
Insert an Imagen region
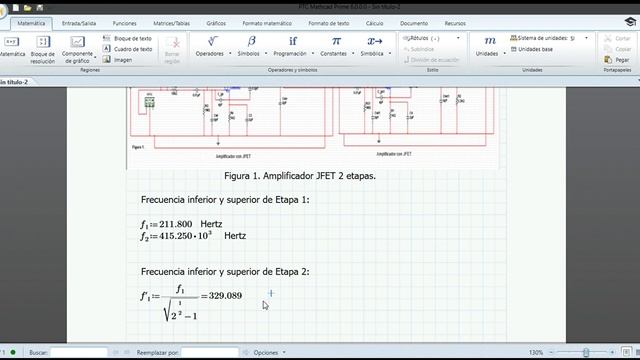tap(118, 60)
